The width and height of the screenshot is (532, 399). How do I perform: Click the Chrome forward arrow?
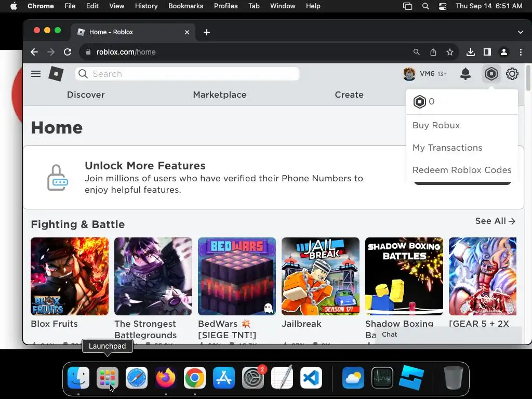51,52
